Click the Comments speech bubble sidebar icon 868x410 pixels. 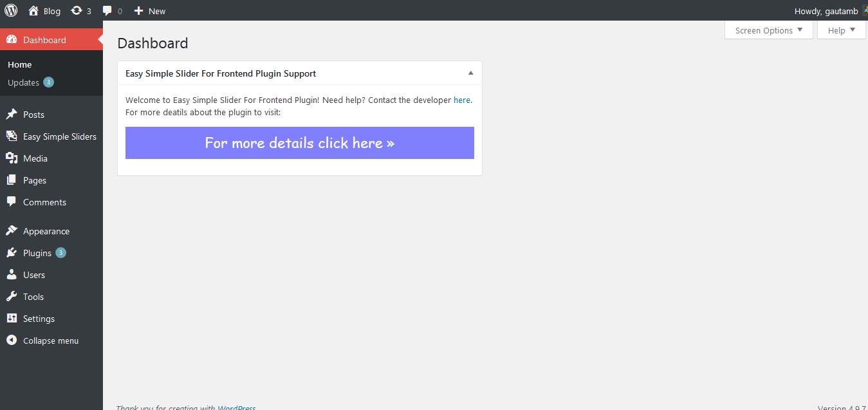click(x=12, y=202)
